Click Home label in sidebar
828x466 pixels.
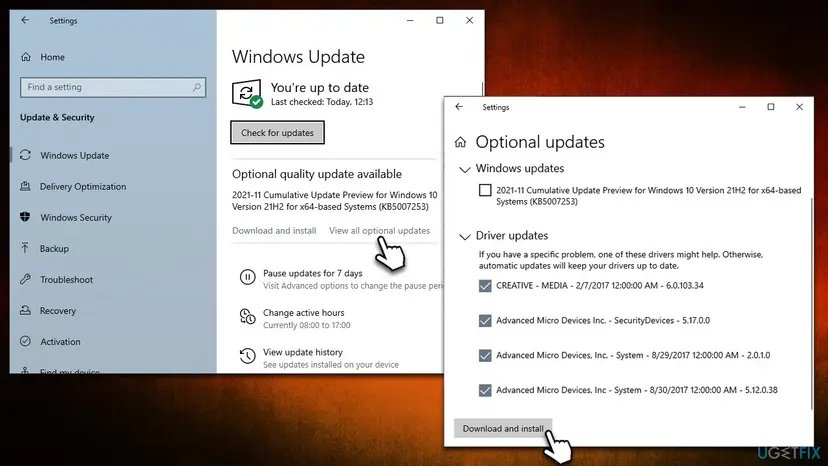tap(52, 57)
